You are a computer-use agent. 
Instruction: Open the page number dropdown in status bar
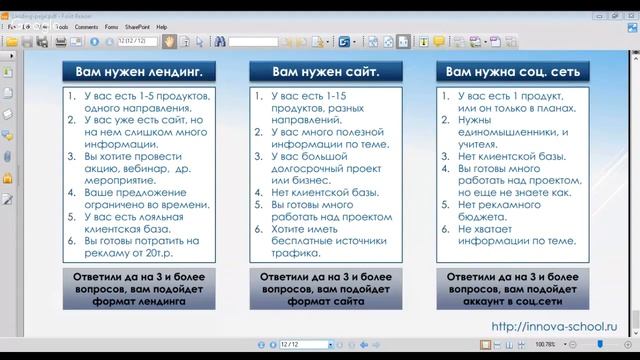coord(331,345)
